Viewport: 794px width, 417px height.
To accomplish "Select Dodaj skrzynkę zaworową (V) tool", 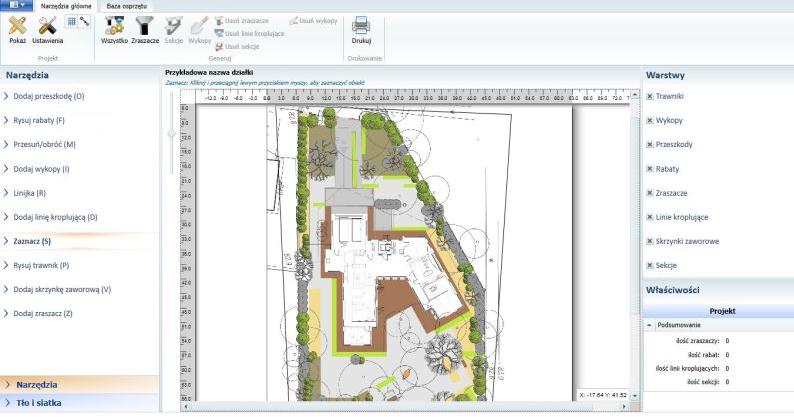I will 62,289.
